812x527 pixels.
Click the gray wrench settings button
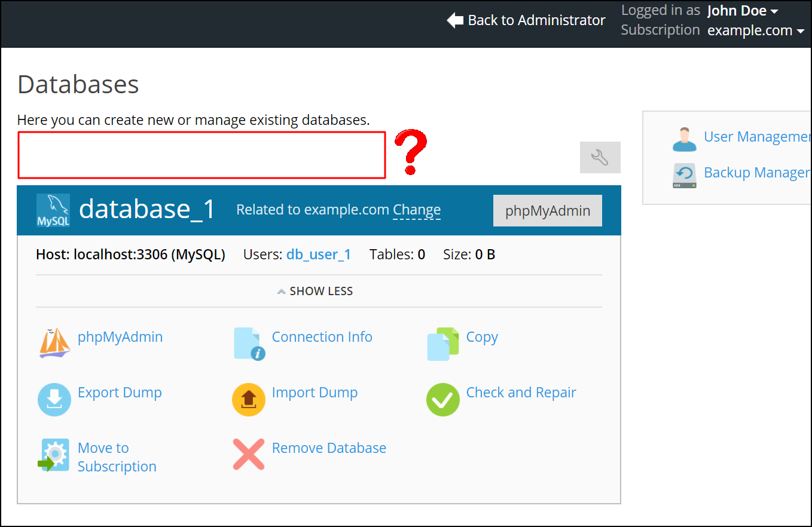click(600, 157)
